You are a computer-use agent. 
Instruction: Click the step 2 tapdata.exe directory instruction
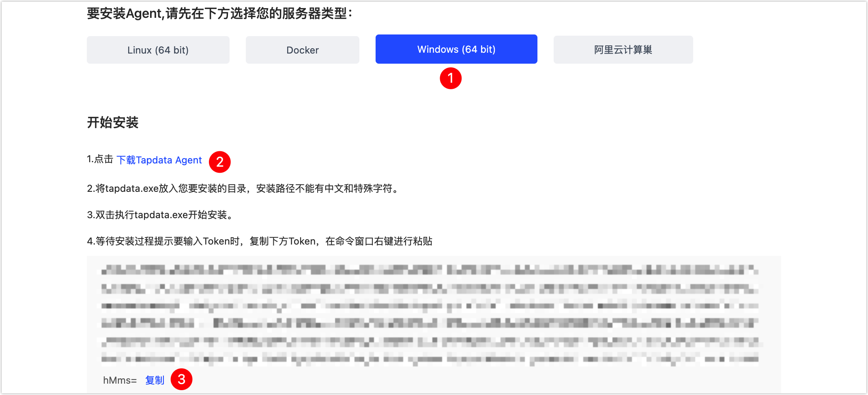244,189
